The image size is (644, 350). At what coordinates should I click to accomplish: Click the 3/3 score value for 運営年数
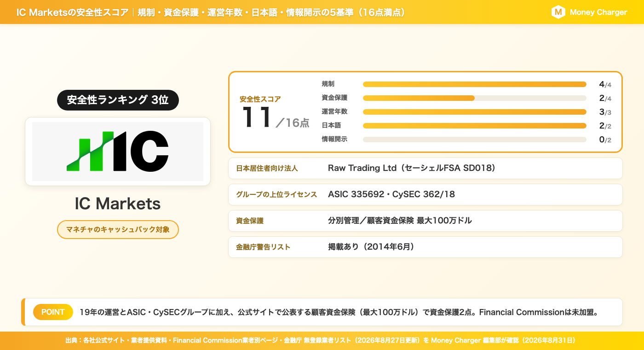tap(605, 112)
